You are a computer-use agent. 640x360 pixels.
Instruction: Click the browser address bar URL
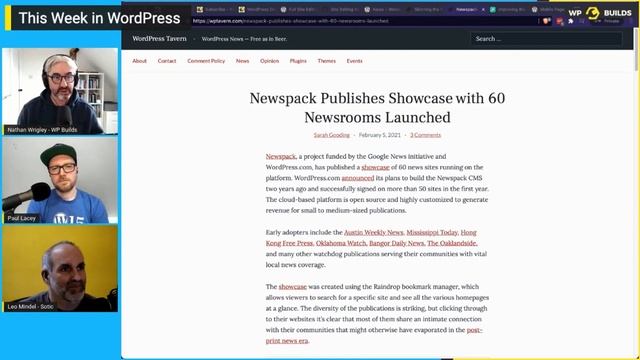[291, 21]
